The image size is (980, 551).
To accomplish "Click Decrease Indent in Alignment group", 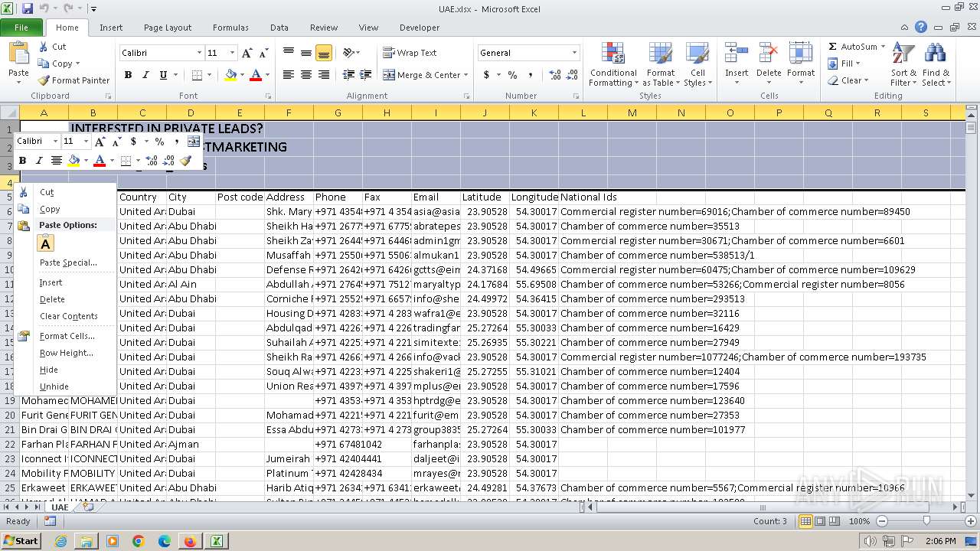I will coord(348,75).
